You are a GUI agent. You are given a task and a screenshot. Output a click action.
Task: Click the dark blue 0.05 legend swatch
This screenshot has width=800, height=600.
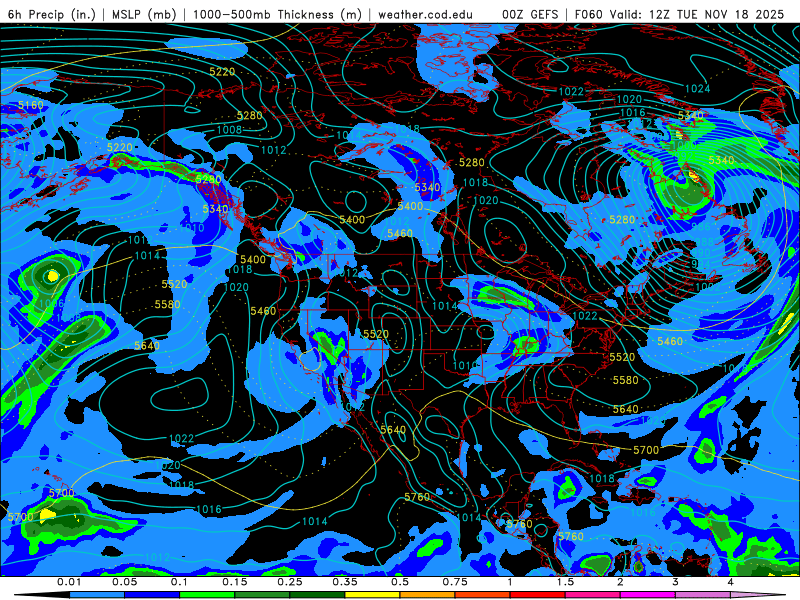(152, 595)
